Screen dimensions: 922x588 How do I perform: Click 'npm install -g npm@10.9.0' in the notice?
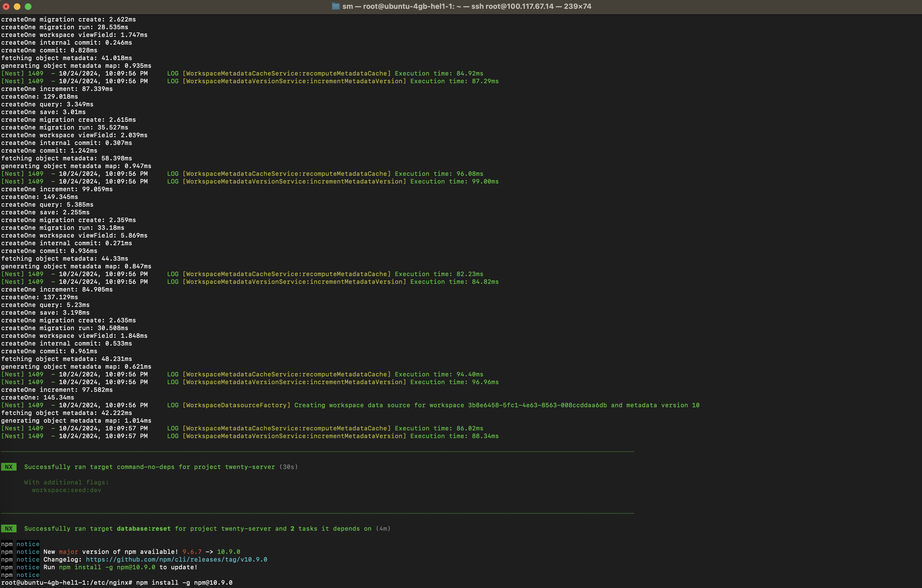coord(107,567)
